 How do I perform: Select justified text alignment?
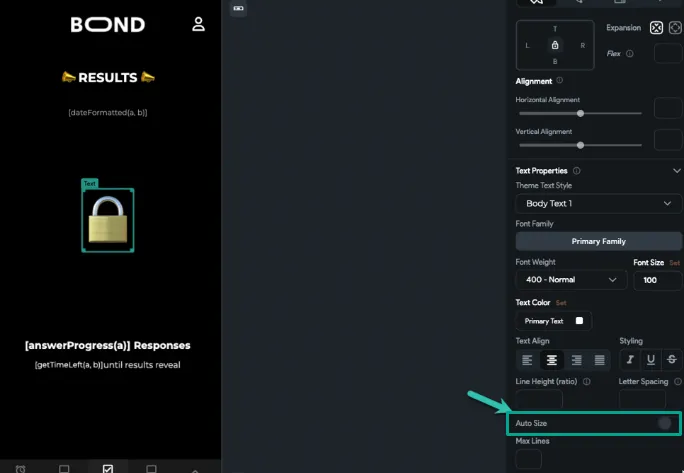[600, 360]
